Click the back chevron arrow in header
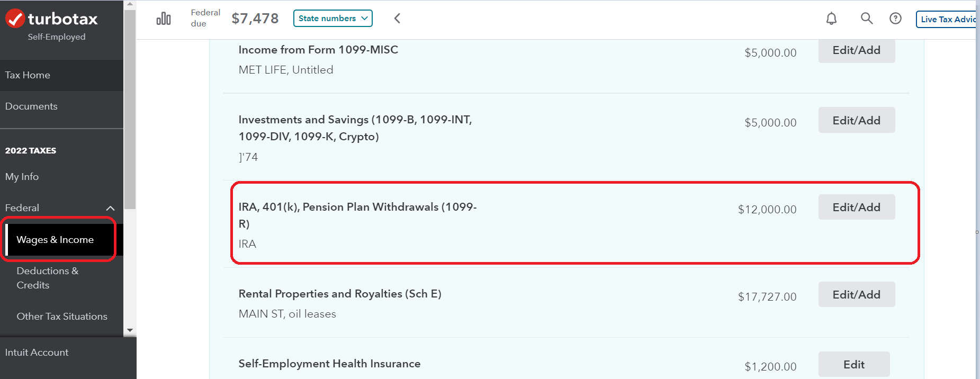 [397, 19]
